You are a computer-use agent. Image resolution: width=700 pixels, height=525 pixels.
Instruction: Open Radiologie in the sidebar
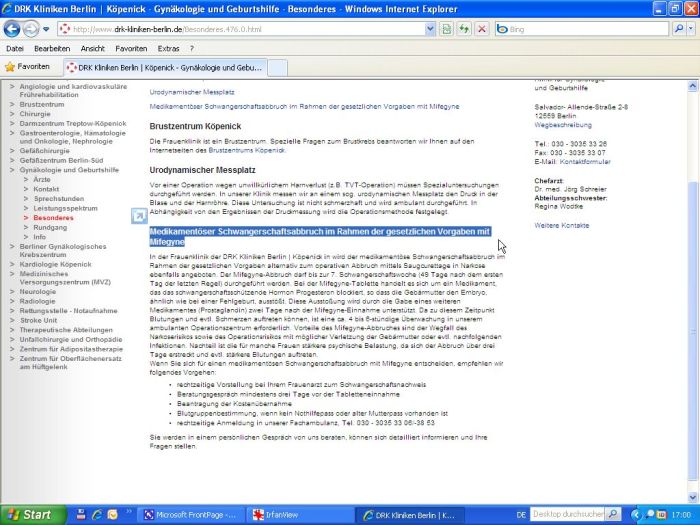pos(37,301)
